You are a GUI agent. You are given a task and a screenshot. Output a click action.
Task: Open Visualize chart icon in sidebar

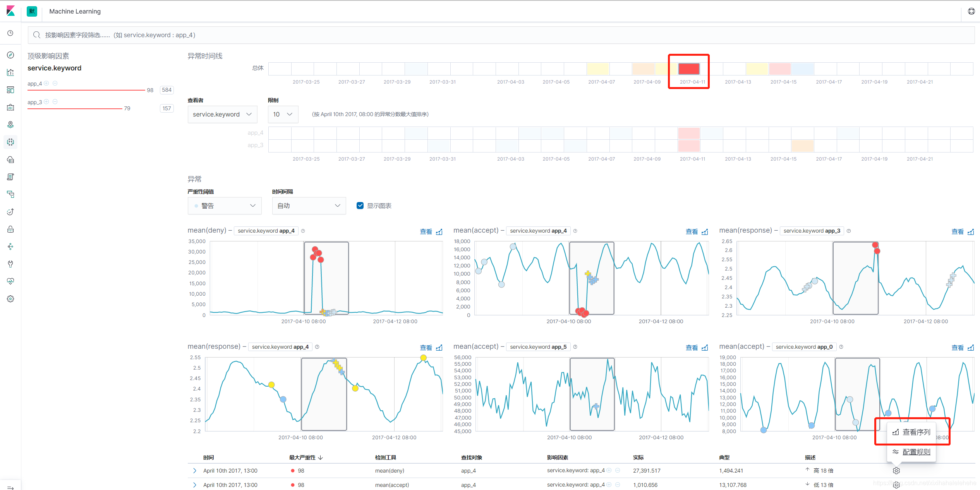pyautogui.click(x=10, y=72)
